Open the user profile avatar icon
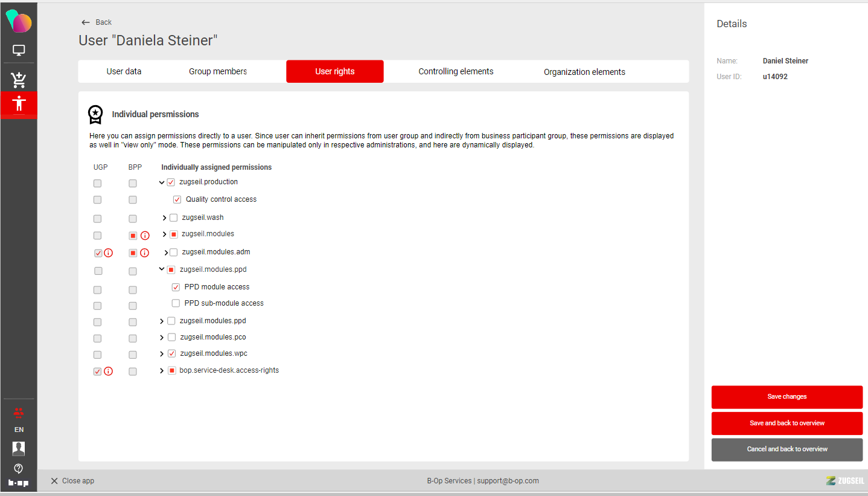Image resolution: width=868 pixels, height=496 pixels. [19, 448]
